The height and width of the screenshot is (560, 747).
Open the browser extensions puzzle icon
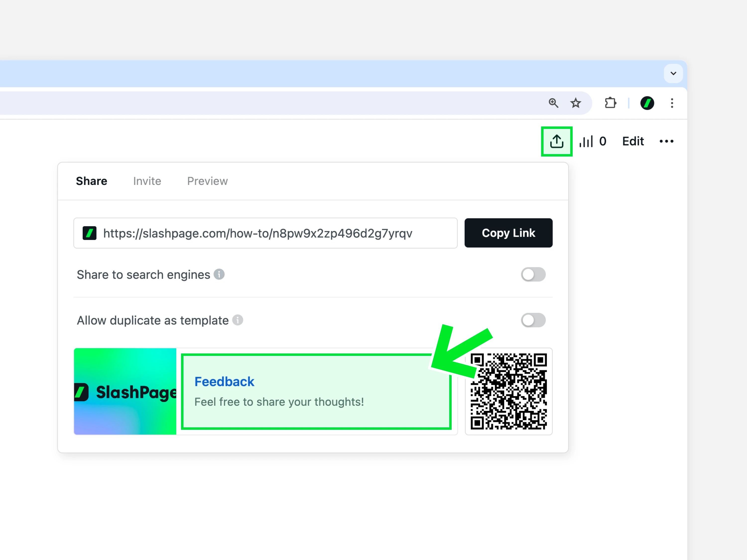[610, 103]
